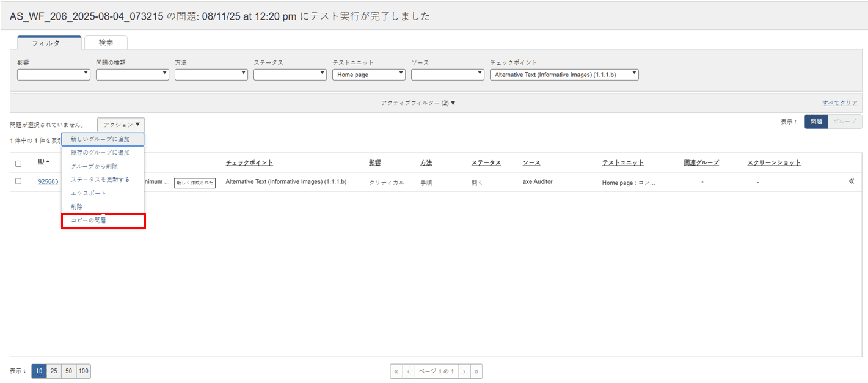Select the checkbox for issue 925683
The width and height of the screenshot is (868, 383).
18,181
